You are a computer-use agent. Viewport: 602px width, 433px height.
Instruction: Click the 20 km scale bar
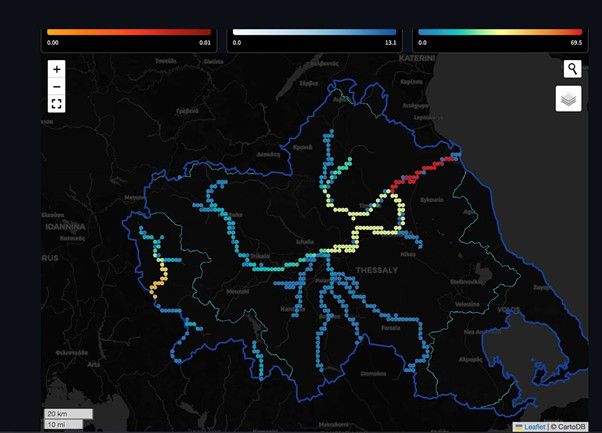click(68, 413)
